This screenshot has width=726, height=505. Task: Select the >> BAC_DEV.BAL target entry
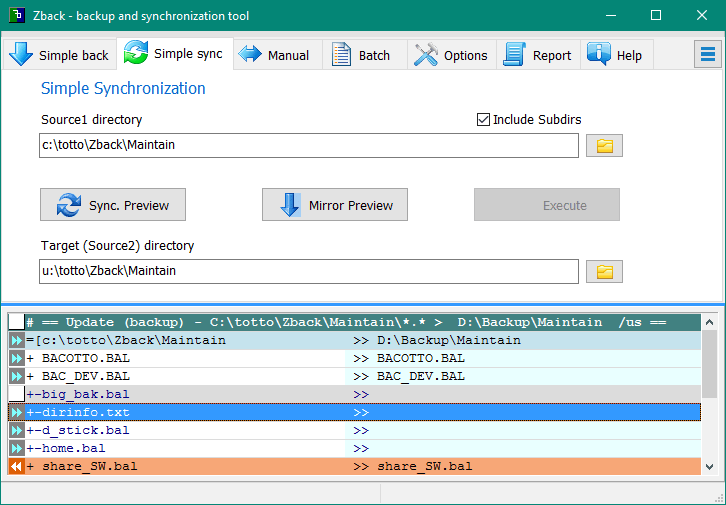(409, 376)
